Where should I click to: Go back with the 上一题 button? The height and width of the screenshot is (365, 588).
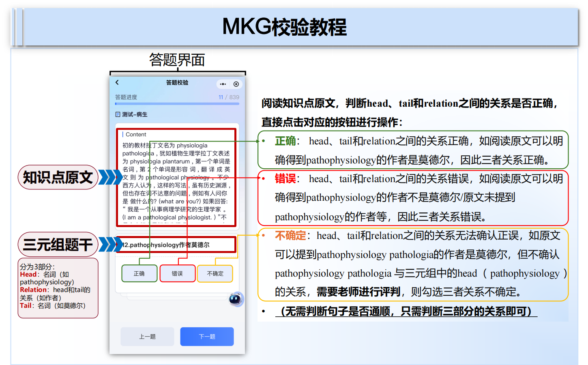point(147,337)
